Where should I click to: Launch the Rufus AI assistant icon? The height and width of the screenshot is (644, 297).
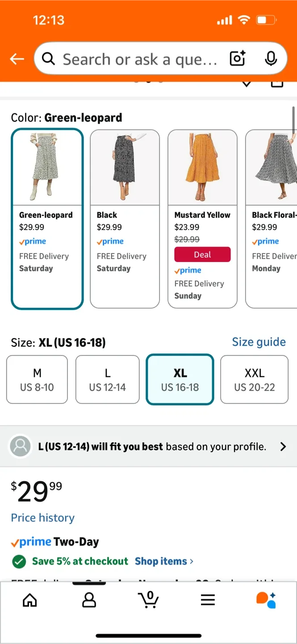click(267, 600)
